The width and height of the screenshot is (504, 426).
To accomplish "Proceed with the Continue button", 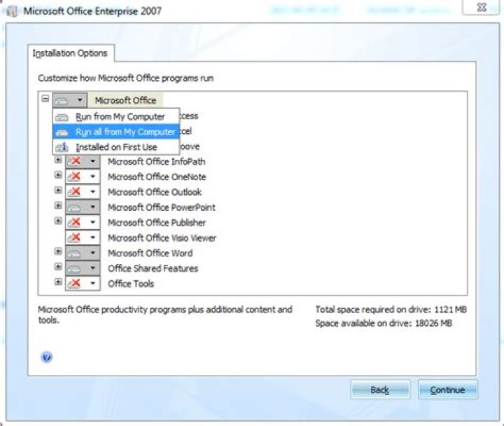I will (448, 390).
